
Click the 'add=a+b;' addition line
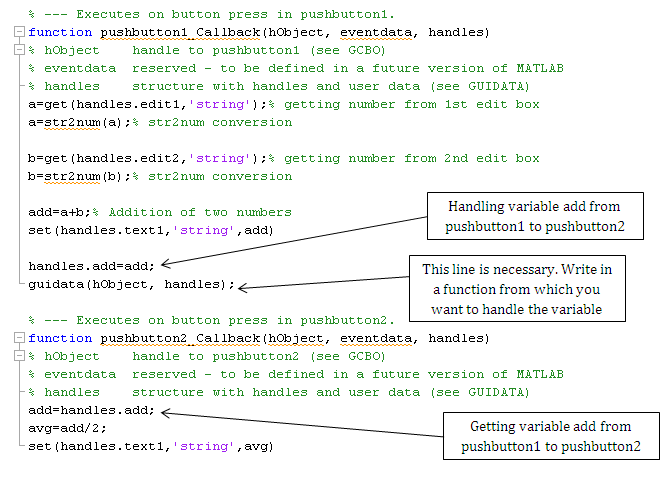pyautogui.click(x=60, y=212)
